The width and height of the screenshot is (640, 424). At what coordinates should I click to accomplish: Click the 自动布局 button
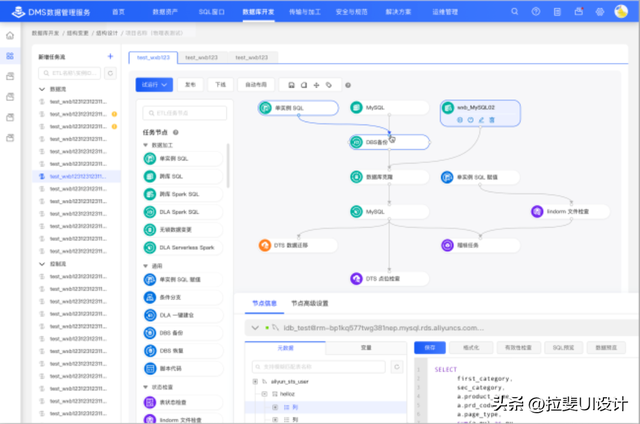256,84
